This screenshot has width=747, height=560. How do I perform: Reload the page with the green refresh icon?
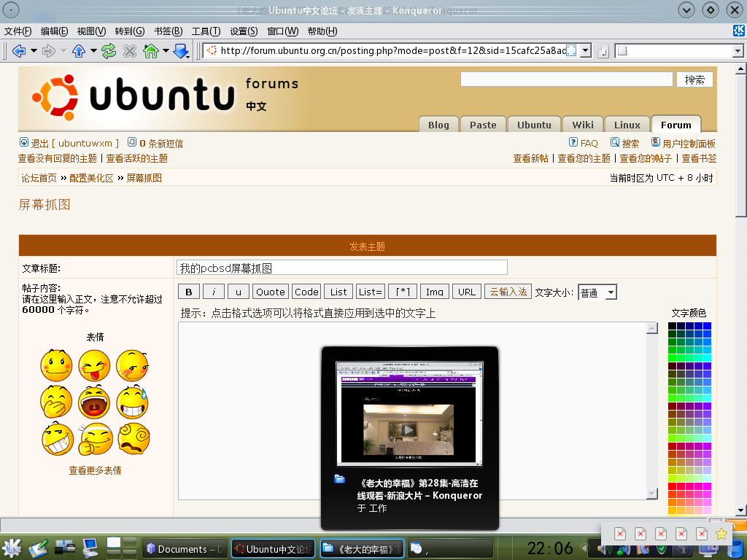[109, 50]
